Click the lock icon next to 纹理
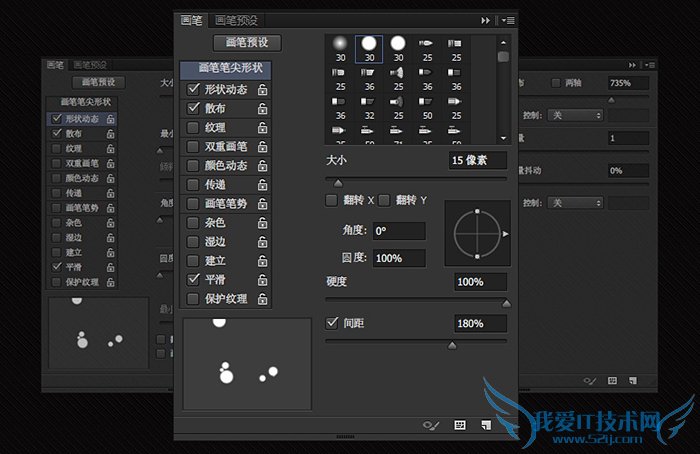Image resolution: width=700 pixels, height=454 pixels. 262,128
